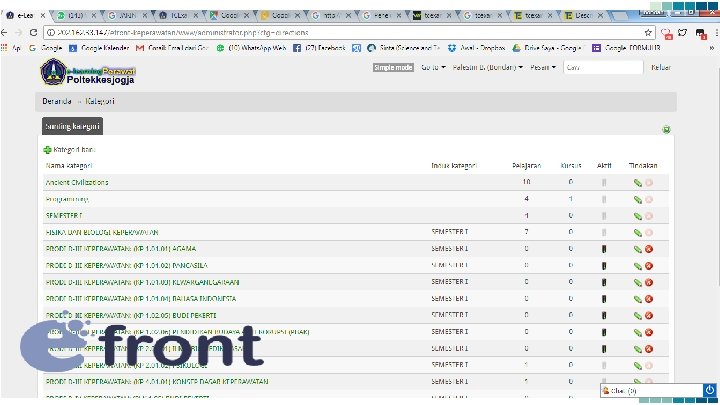Click Kategori in the breadcrumb
Viewport: 720px width, 405px height.
(x=100, y=101)
